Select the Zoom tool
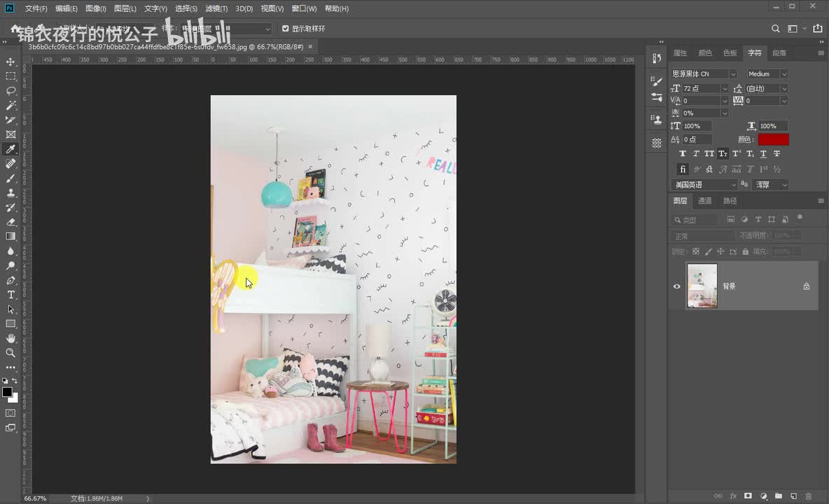 (11, 352)
